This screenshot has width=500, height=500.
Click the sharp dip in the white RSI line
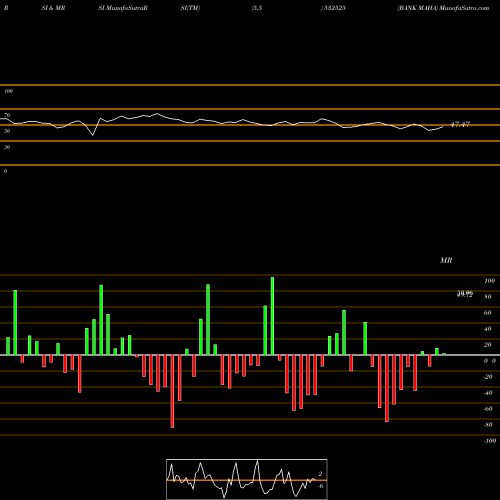(93, 134)
